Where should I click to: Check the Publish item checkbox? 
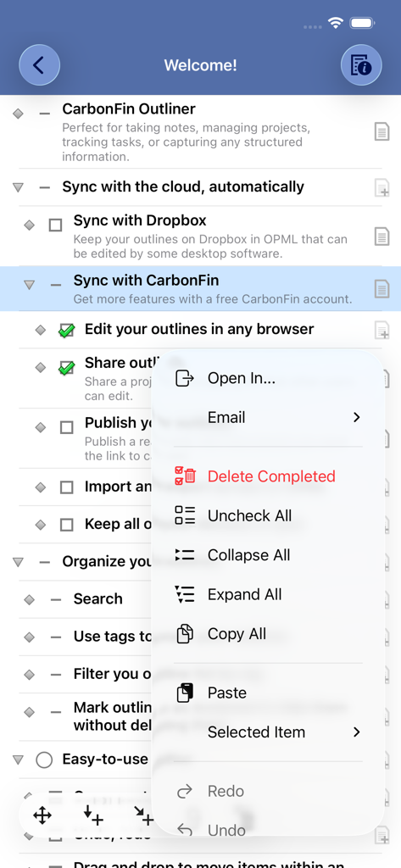66,427
